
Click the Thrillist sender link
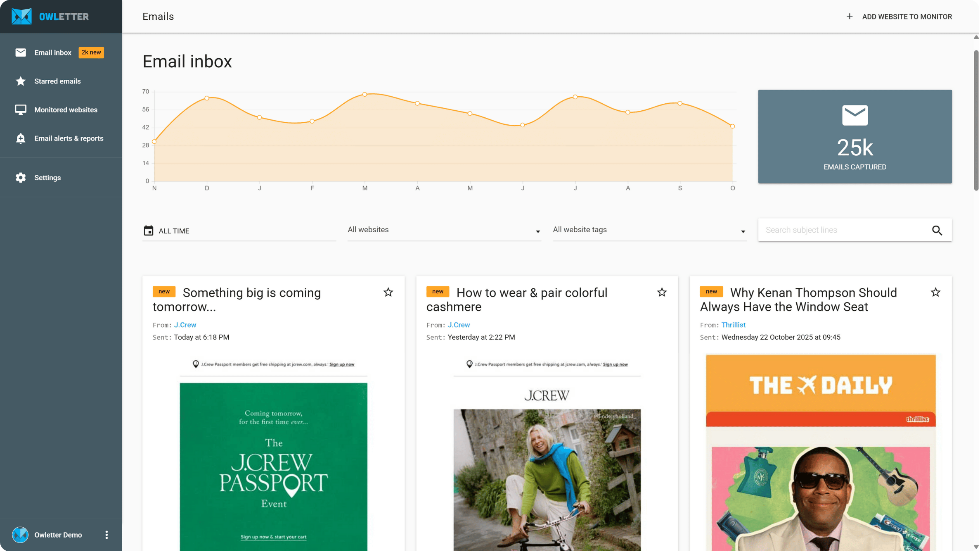click(734, 325)
